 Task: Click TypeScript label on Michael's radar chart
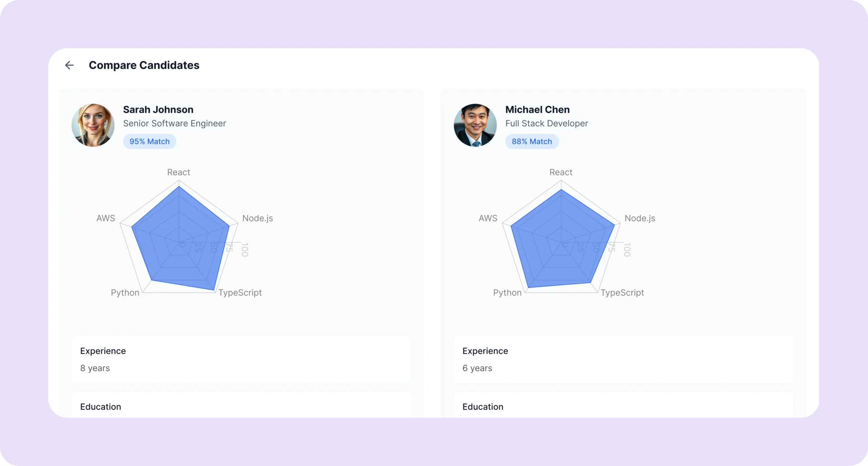(622, 292)
